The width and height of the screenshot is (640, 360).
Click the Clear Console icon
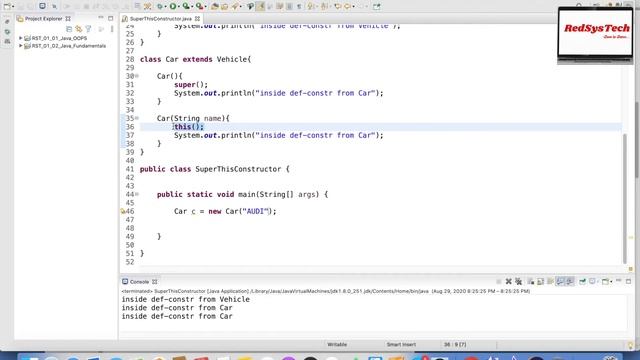pos(531,281)
